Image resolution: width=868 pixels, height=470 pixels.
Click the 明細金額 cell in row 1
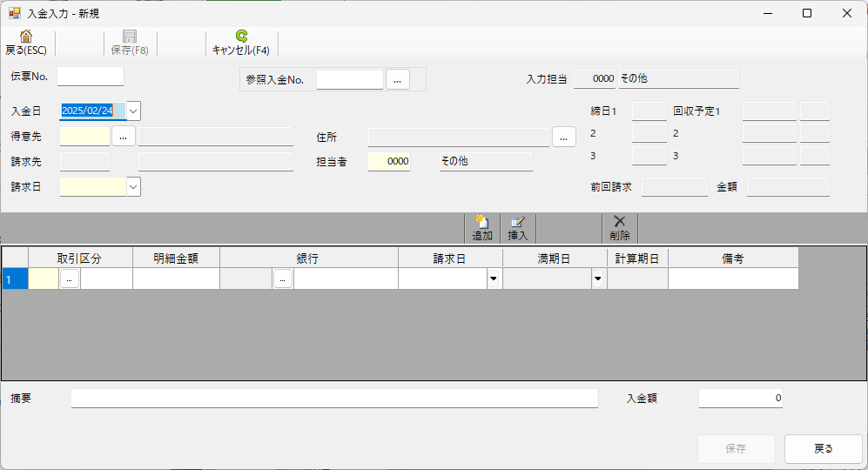[176, 279]
